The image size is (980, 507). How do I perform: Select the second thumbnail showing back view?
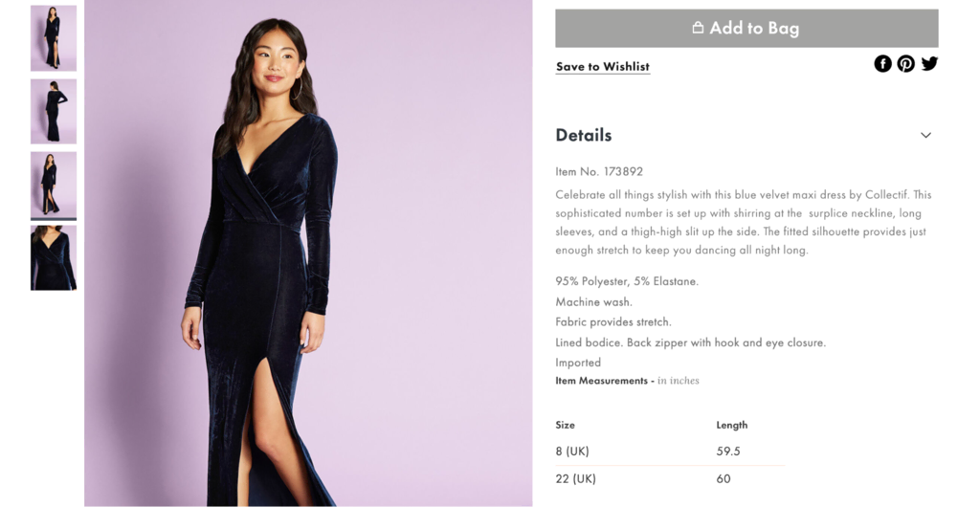(x=54, y=111)
